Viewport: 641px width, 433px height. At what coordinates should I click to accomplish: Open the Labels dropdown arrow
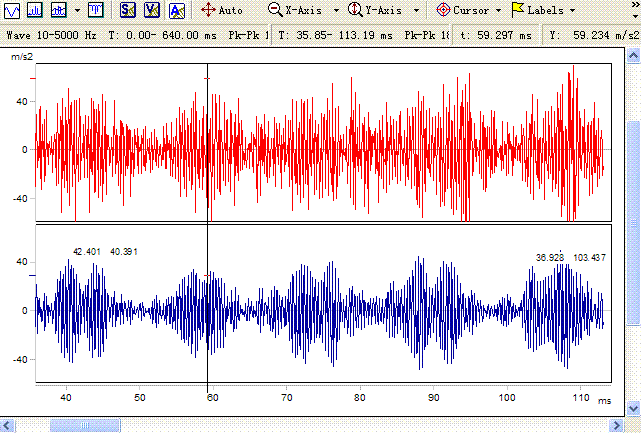click(572, 10)
